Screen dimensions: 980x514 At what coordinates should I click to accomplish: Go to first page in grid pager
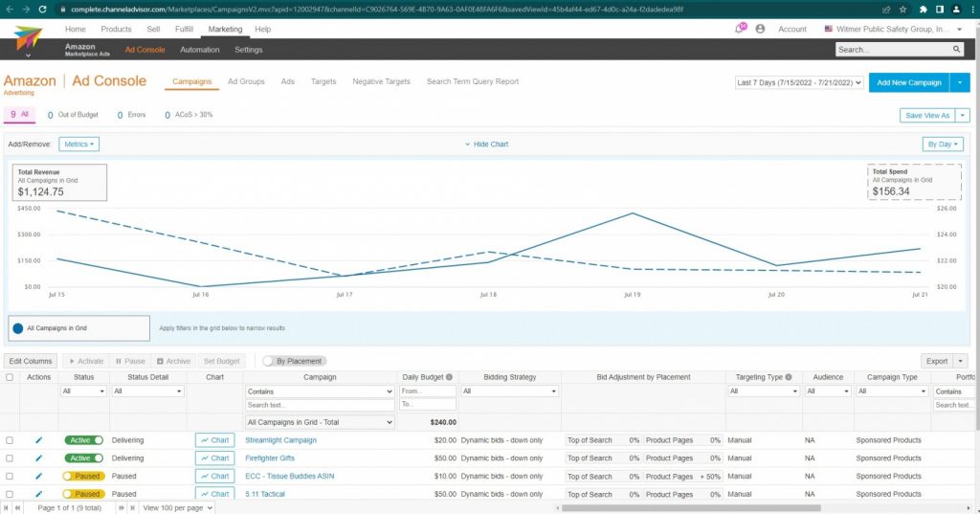[7, 507]
